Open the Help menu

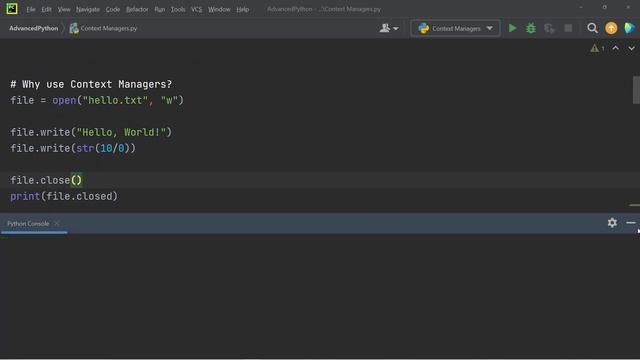click(242, 9)
